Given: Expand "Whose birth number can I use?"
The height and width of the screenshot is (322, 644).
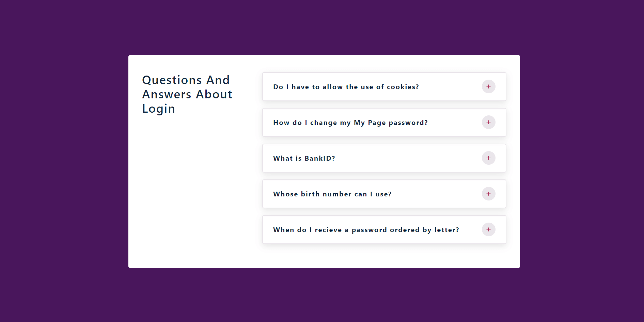Looking at the screenshot, I should click(332, 194).
